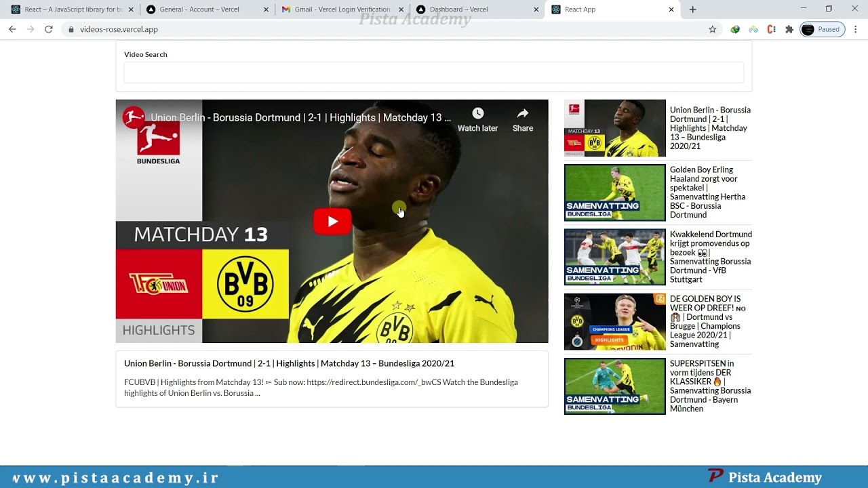Viewport: 868px width, 488px height.
Task: Open the Bundesliga channel avatar in the player
Action: point(134,117)
